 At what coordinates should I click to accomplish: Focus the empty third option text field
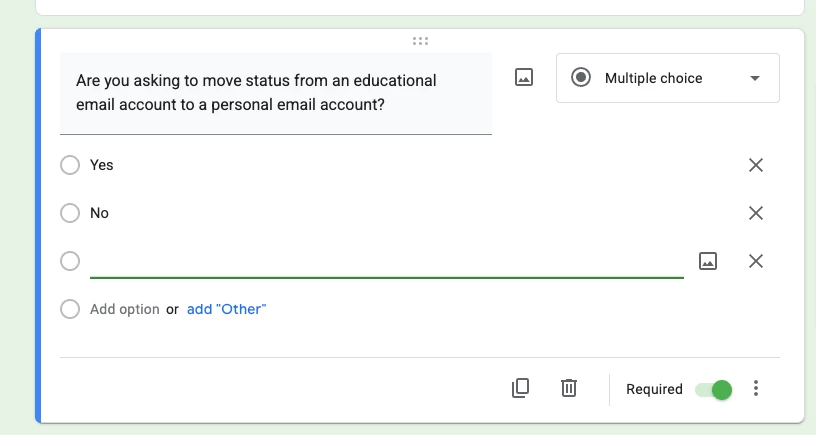coord(387,261)
